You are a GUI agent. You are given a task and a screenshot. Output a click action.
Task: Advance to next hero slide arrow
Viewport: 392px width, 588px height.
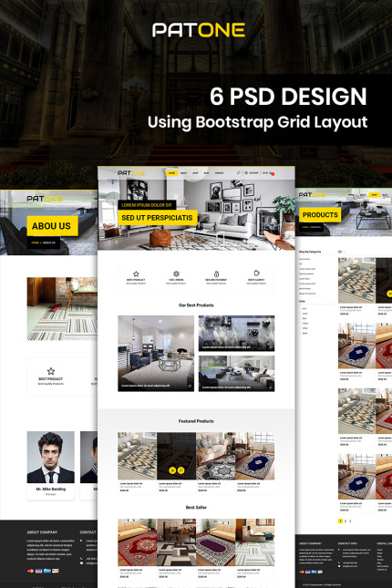117,242
